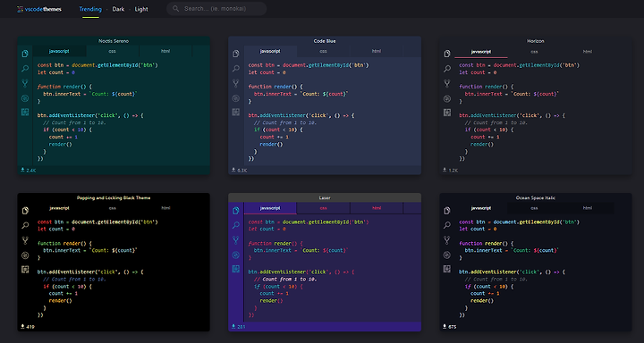Open the Horizon theme title
The image size is (644, 343).
[x=536, y=41]
